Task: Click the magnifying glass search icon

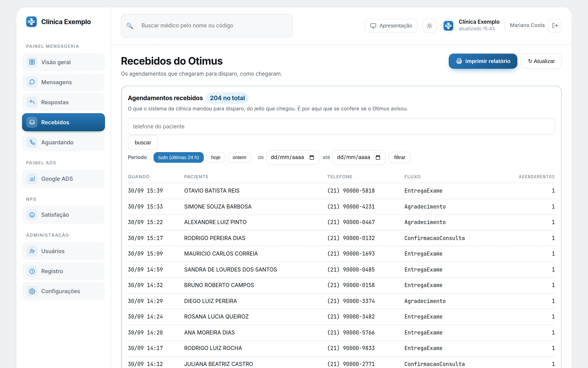Action: coord(130,26)
